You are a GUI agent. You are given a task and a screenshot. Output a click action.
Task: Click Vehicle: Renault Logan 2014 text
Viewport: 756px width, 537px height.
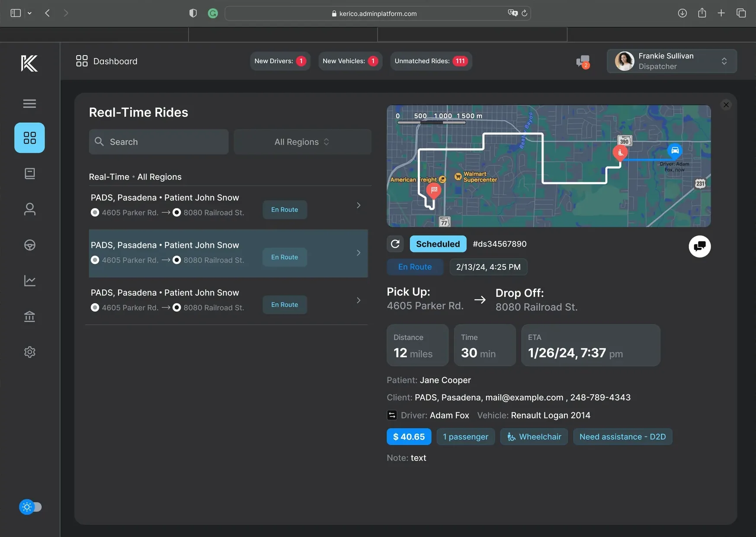pos(534,415)
